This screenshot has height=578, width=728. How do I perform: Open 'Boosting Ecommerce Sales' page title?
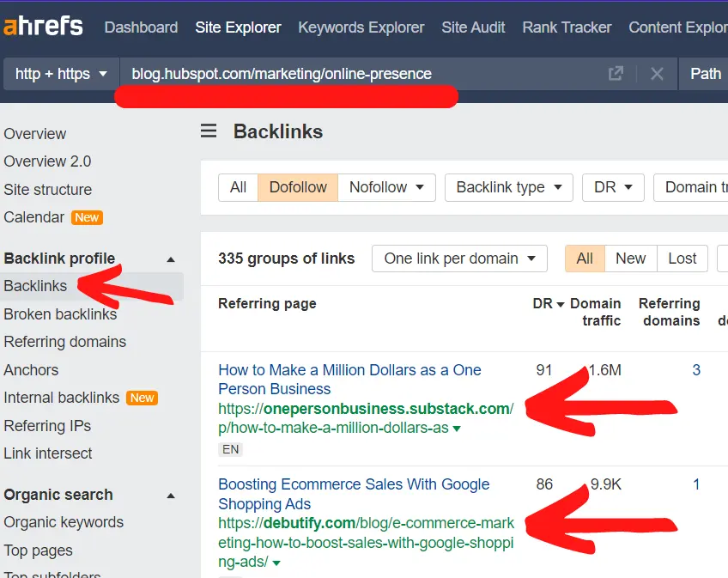[354, 494]
